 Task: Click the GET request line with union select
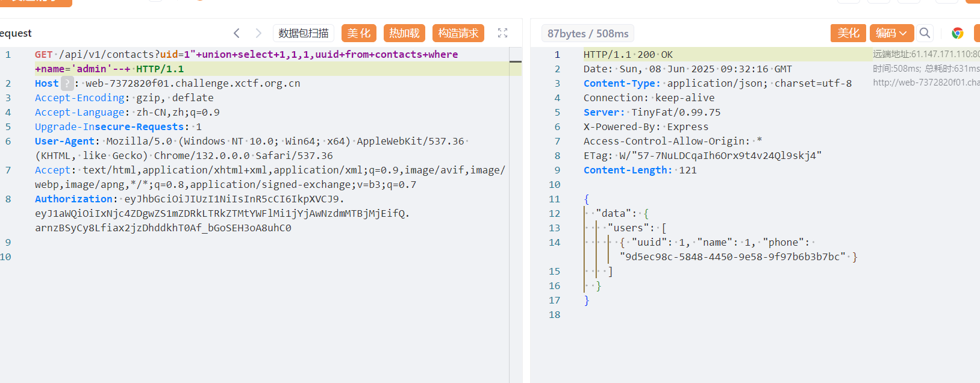point(246,54)
